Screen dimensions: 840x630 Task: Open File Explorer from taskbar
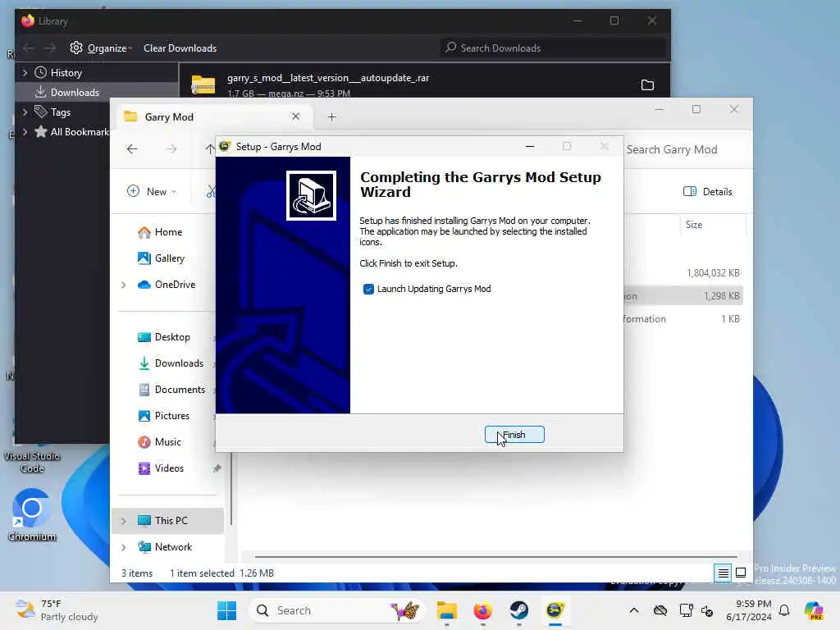tap(447, 610)
